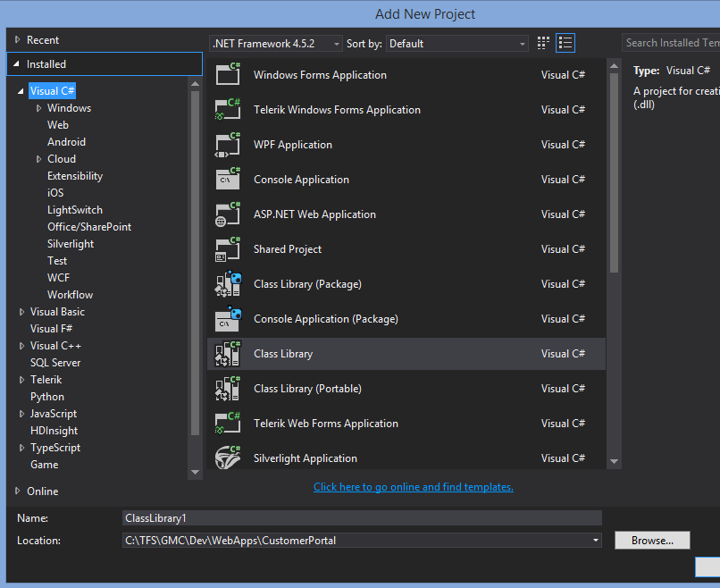This screenshot has height=588, width=720.
Task: Click the Class Library (Package) icon
Action: click(x=228, y=284)
